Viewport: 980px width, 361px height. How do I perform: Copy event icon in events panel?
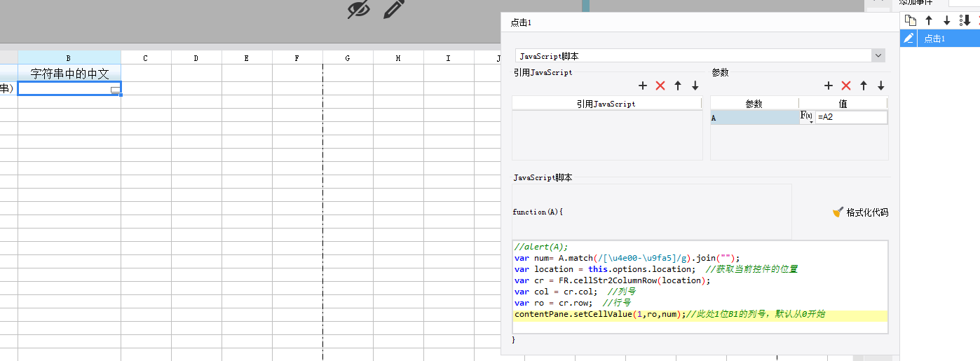coord(911,20)
